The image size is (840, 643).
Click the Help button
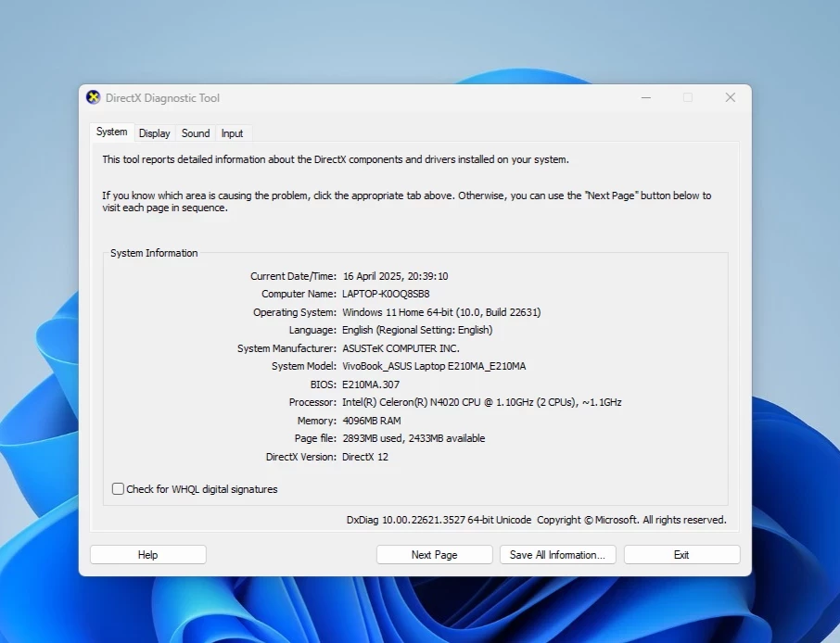147,555
